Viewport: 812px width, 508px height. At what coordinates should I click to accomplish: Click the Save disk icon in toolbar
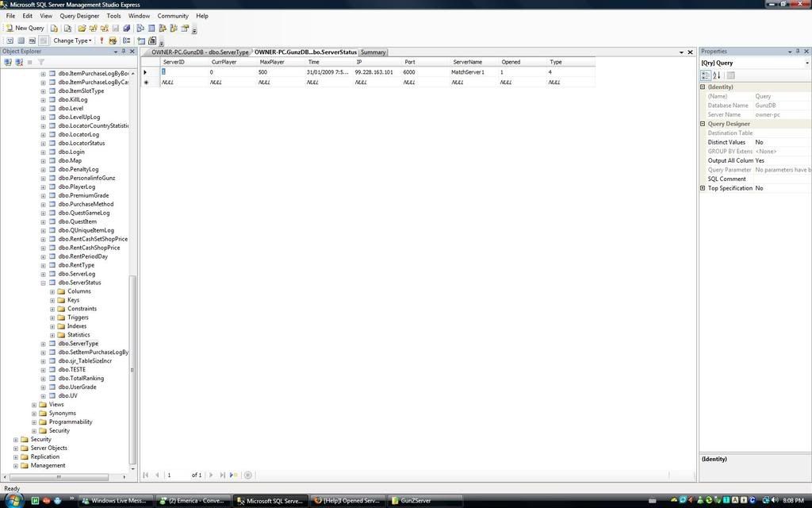point(116,29)
